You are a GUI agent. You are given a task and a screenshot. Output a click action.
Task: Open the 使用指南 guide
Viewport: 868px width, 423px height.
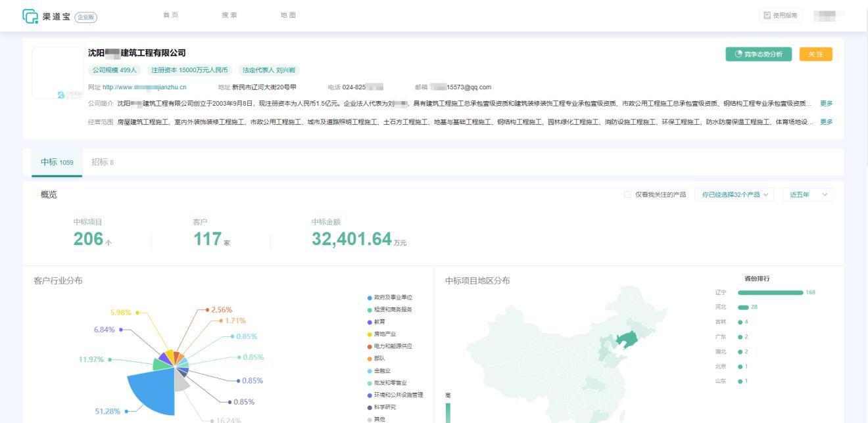(x=781, y=16)
